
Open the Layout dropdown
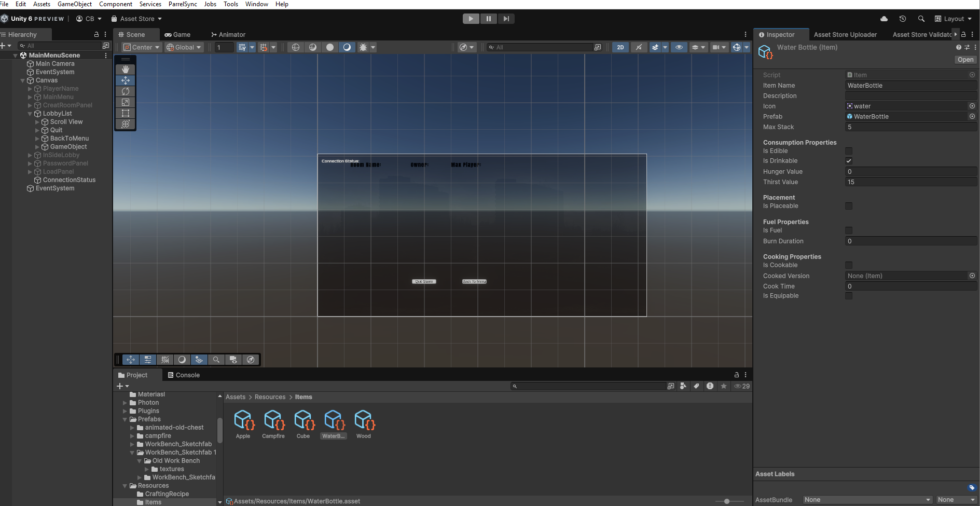coord(954,19)
